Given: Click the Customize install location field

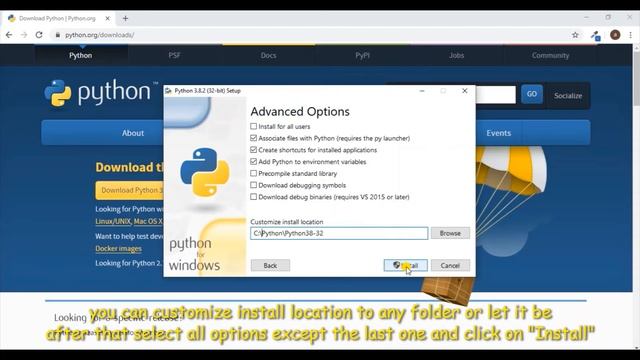Looking at the screenshot, I should click(339, 233).
